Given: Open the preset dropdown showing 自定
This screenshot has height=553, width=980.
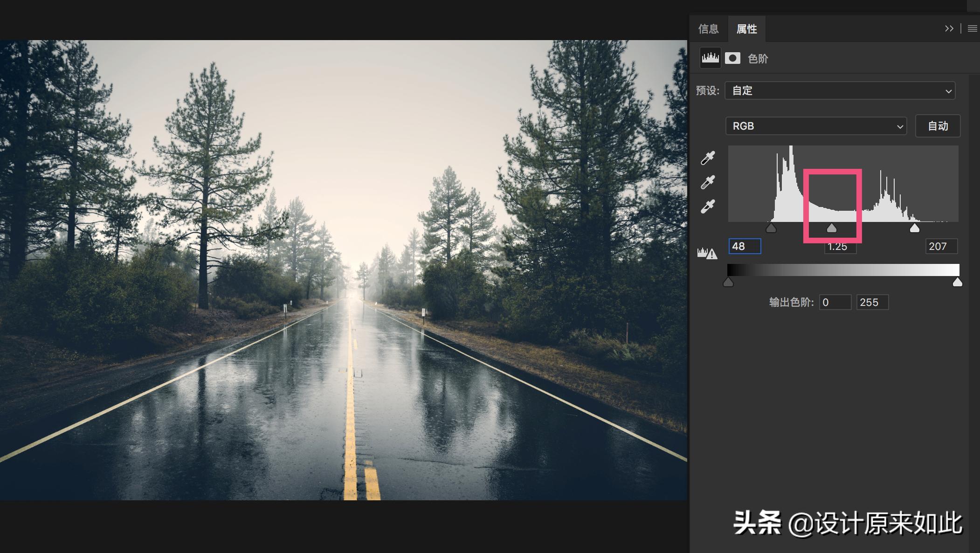Looking at the screenshot, I should [840, 90].
